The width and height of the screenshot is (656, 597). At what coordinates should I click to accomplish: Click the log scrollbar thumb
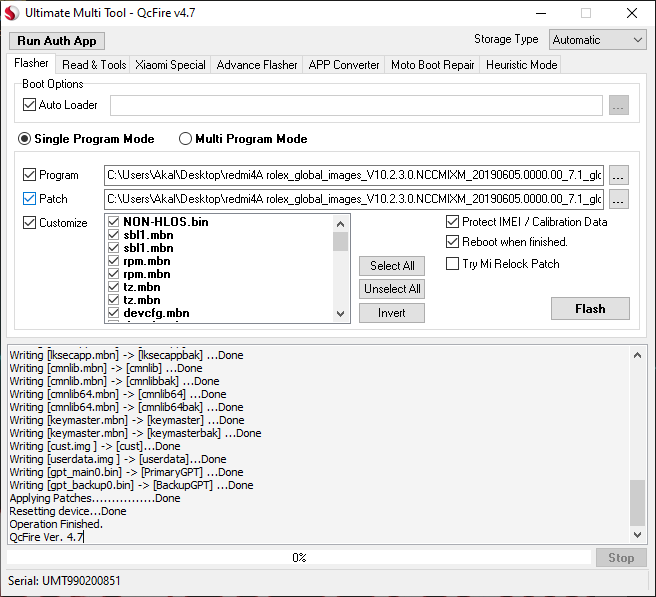[637, 503]
